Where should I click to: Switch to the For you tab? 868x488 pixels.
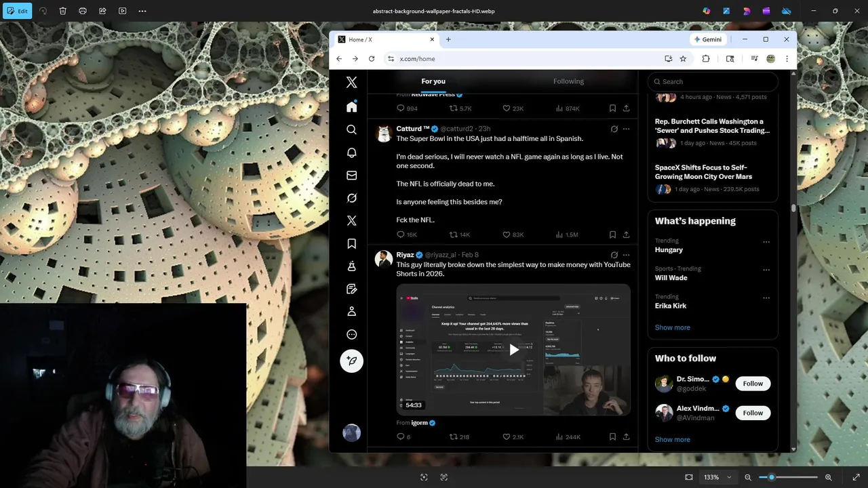433,81
